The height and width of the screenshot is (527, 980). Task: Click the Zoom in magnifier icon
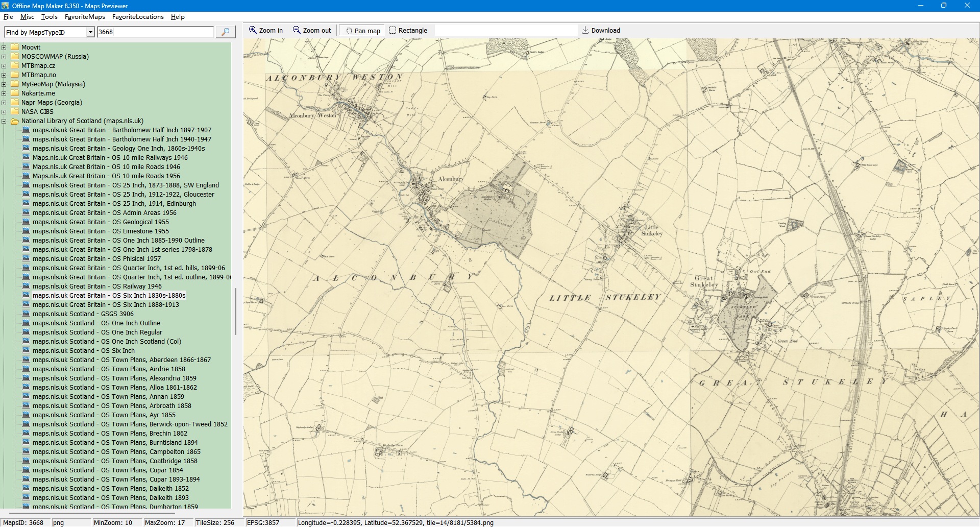(x=253, y=30)
